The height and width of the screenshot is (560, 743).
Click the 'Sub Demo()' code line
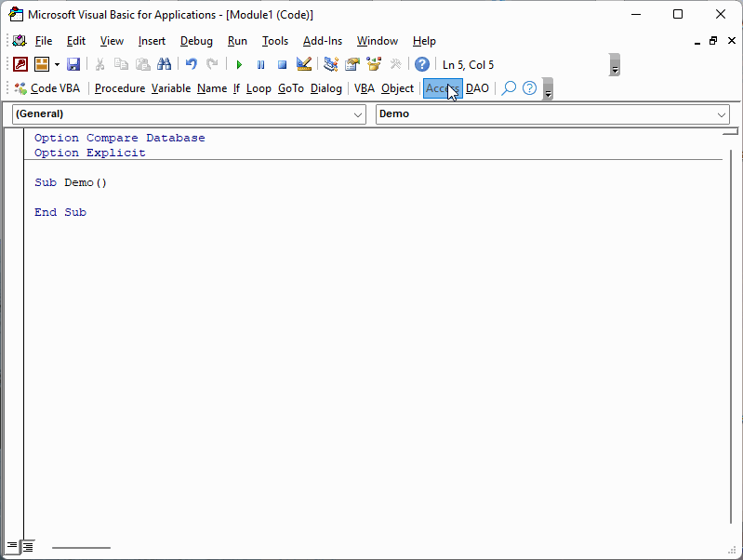(71, 182)
